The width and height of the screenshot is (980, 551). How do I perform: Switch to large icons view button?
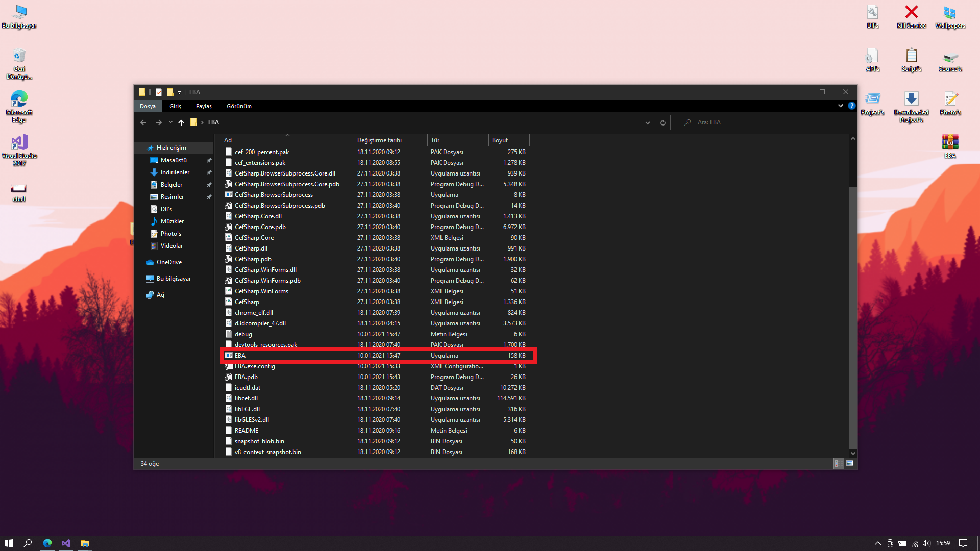(x=850, y=463)
